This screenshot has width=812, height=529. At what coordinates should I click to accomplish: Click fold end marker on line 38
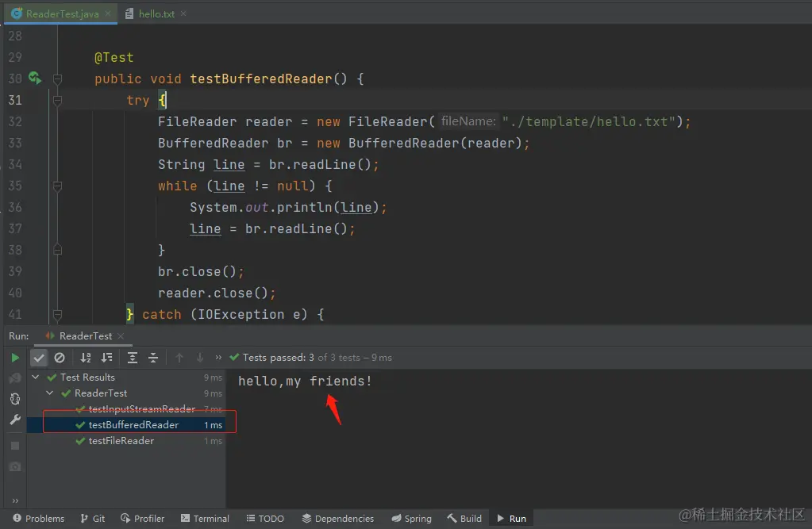pyautogui.click(x=57, y=251)
